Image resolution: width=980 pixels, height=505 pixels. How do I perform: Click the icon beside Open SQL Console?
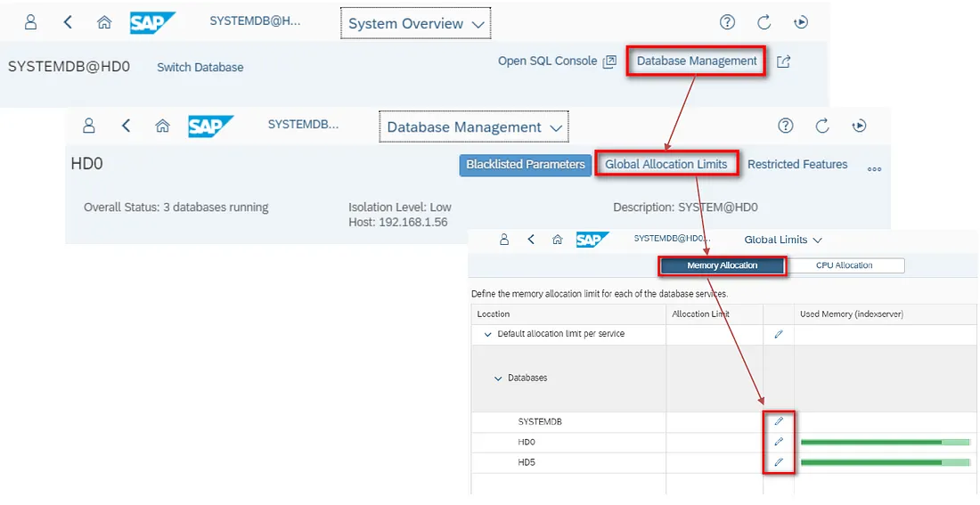(609, 61)
